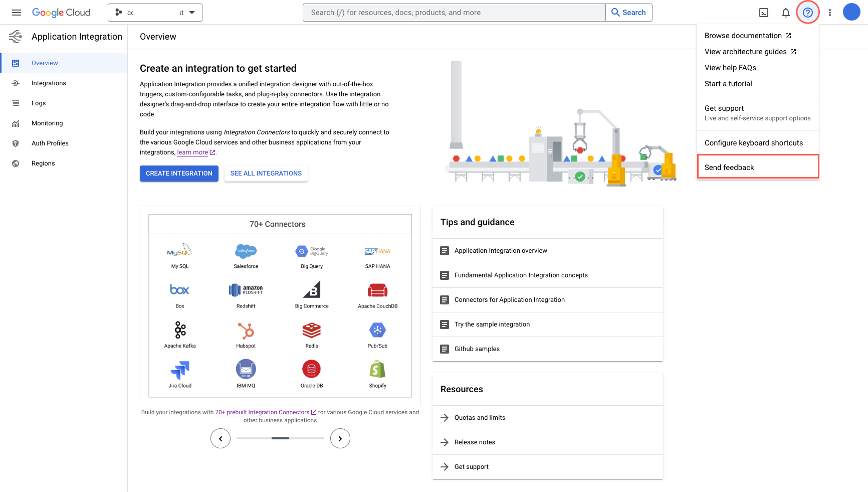This screenshot has height=492, width=868.
Task: Click the CREATE INTEGRATION button
Action: pos(179,173)
